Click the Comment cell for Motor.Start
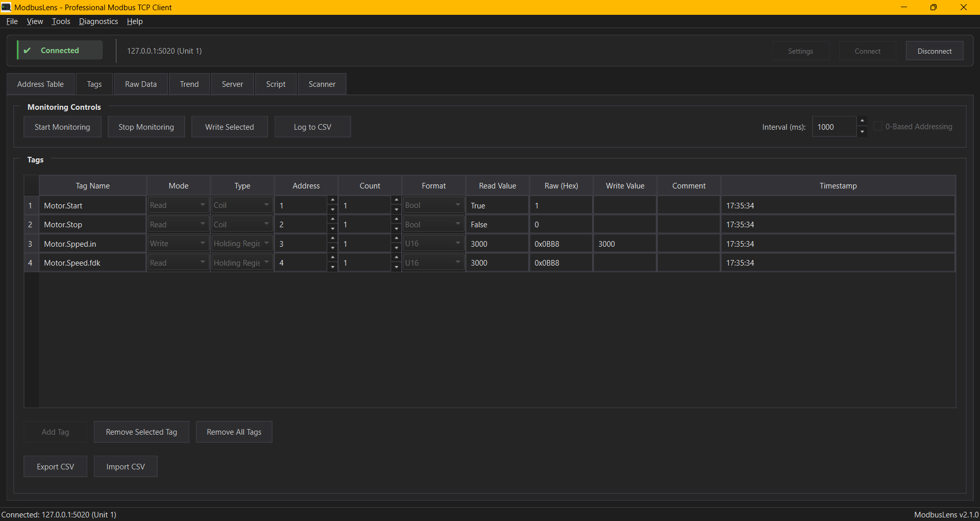 [689, 205]
